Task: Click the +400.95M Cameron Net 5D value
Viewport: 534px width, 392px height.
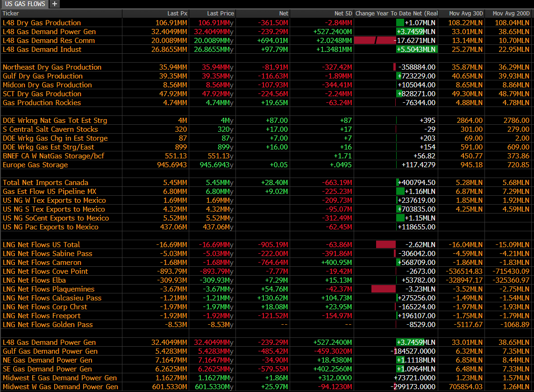Action: tap(336, 262)
